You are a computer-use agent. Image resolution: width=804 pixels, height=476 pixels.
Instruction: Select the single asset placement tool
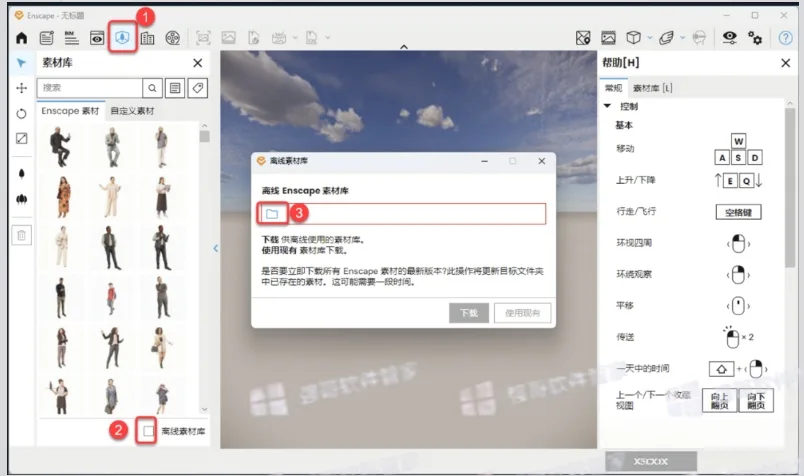click(22, 174)
